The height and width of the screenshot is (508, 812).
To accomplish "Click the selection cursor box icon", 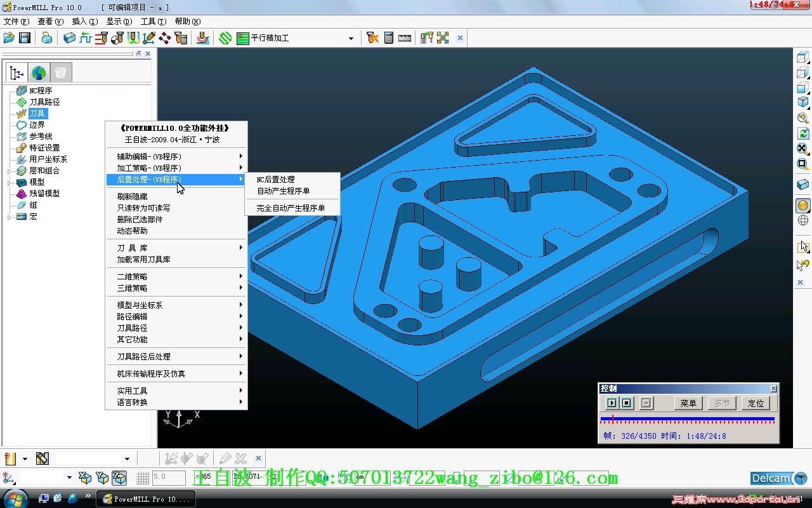I will point(803,246).
